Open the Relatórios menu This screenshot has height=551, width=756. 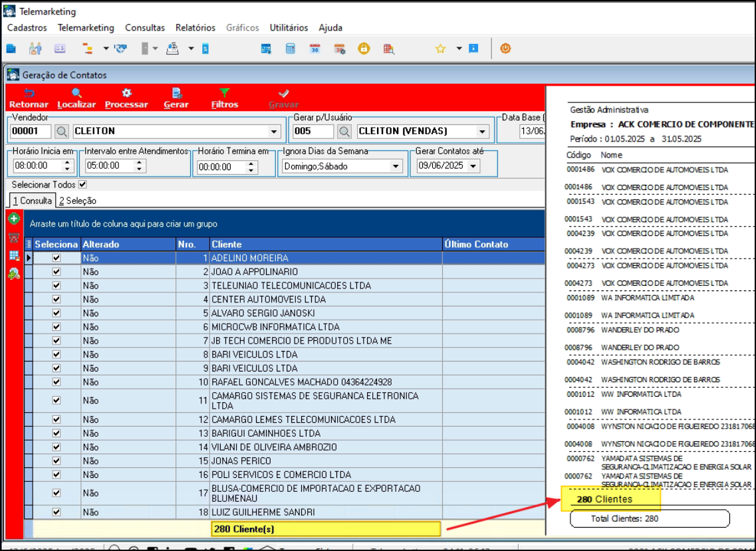point(195,28)
